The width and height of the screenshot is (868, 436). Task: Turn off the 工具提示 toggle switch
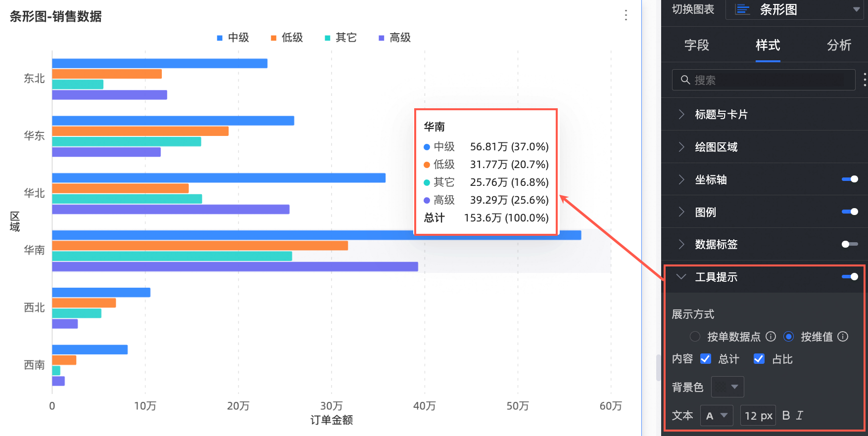850,277
